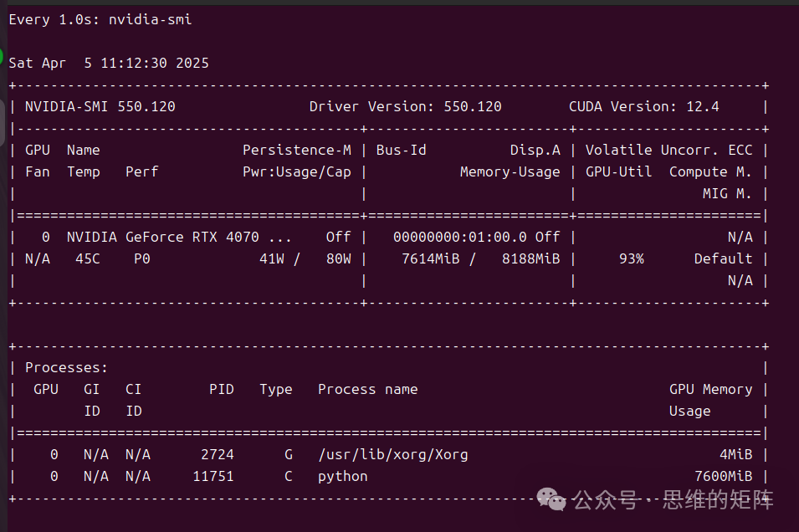
Task: Click bus id '00000000:01:00.0'
Action: (x=459, y=237)
